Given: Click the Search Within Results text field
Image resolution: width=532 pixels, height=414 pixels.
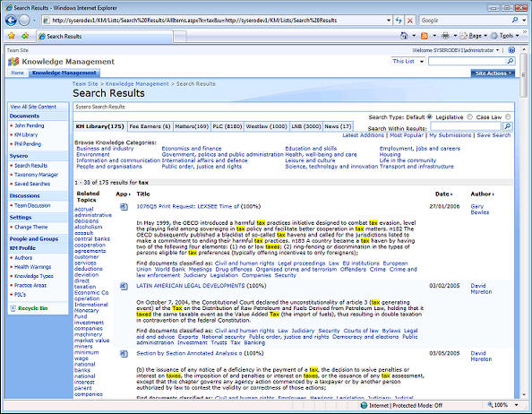Looking at the screenshot, I should coord(466,126).
